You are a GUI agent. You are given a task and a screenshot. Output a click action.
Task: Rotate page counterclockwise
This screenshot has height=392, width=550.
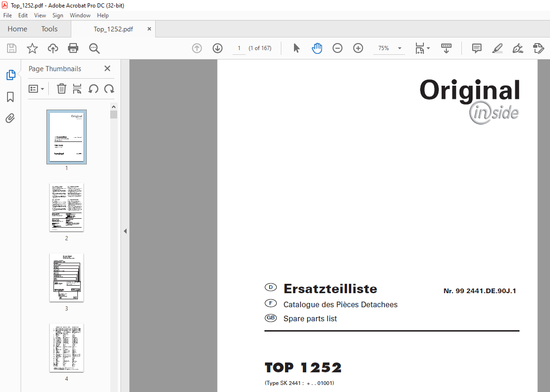point(93,89)
